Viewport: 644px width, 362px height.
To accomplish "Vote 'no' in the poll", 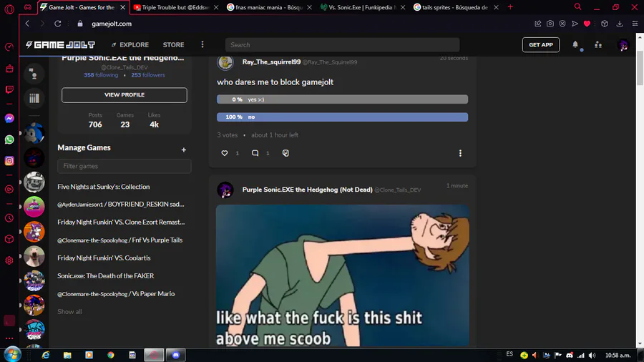I will pos(342,117).
